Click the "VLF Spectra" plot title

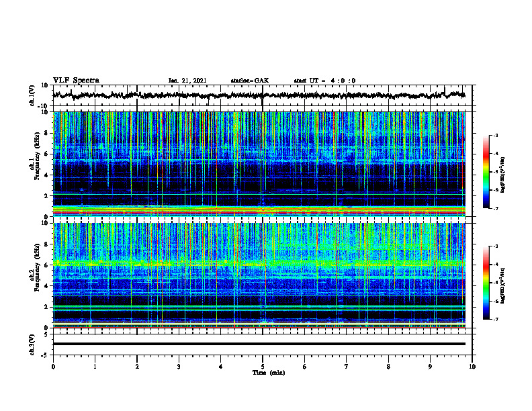coord(76,81)
